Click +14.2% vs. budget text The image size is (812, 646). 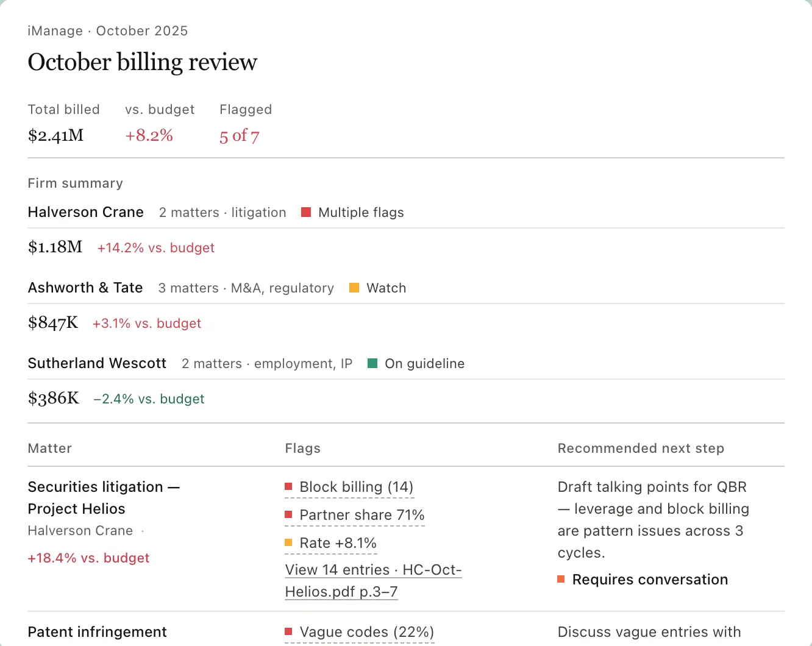[x=156, y=248]
